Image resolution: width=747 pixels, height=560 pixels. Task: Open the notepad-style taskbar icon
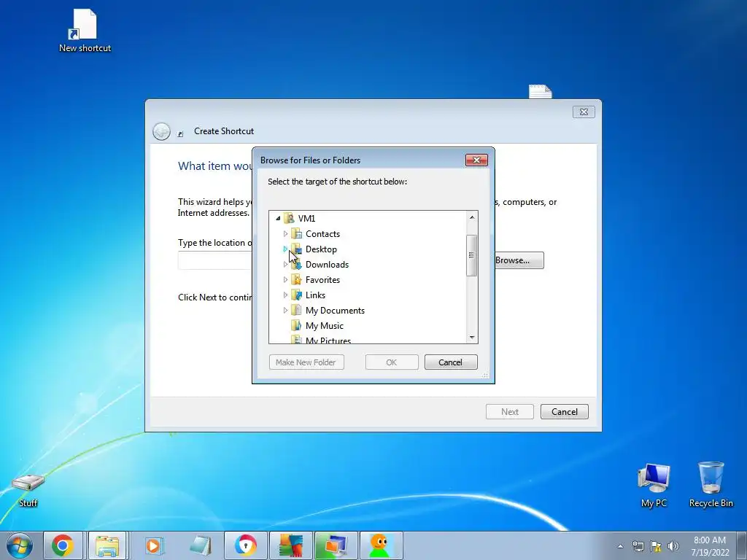pyautogui.click(x=200, y=545)
